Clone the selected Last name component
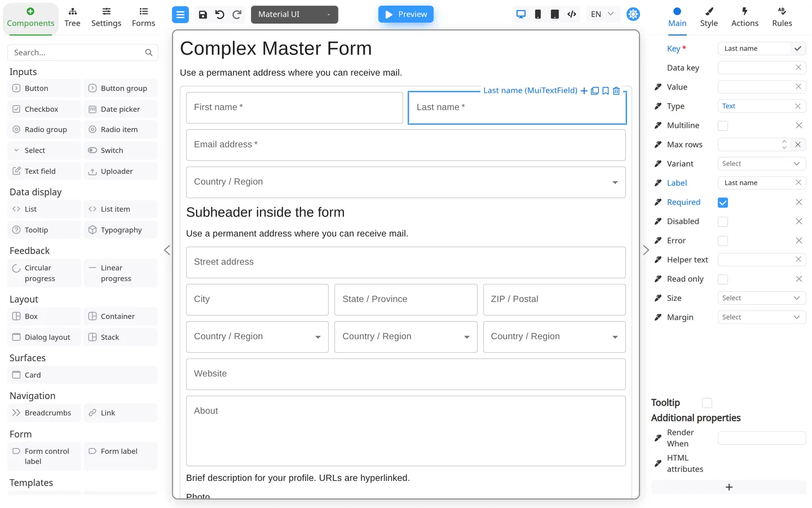This screenshot has height=508, width=812. coord(595,91)
